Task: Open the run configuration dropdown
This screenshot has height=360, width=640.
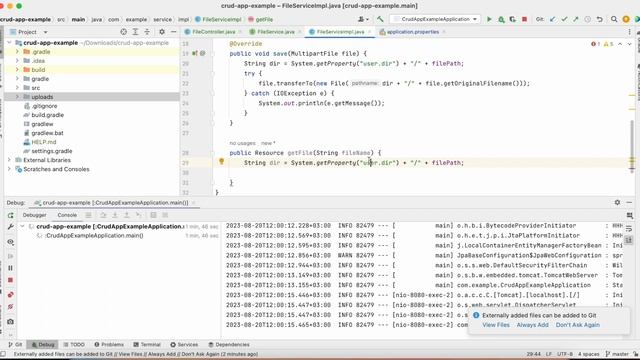Action: 435,19
